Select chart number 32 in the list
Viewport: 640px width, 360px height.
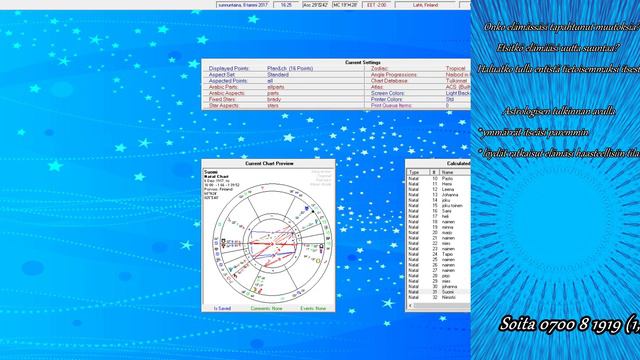pos(439,297)
